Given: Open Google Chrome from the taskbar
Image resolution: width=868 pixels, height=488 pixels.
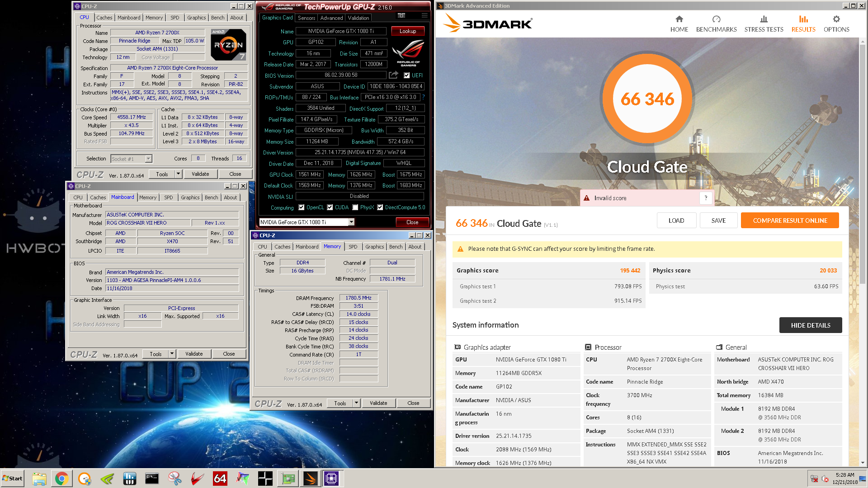Looking at the screenshot, I should [x=62, y=479].
